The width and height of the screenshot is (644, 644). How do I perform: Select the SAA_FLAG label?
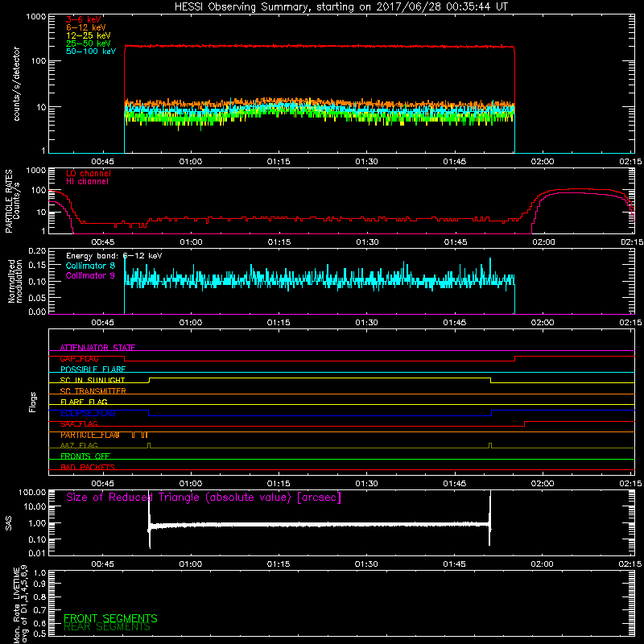[79, 424]
